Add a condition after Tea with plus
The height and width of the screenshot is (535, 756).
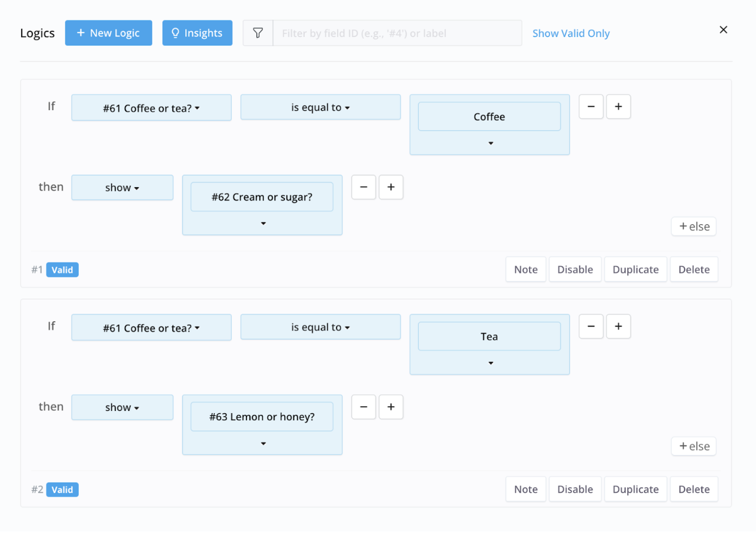tap(618, 327)
